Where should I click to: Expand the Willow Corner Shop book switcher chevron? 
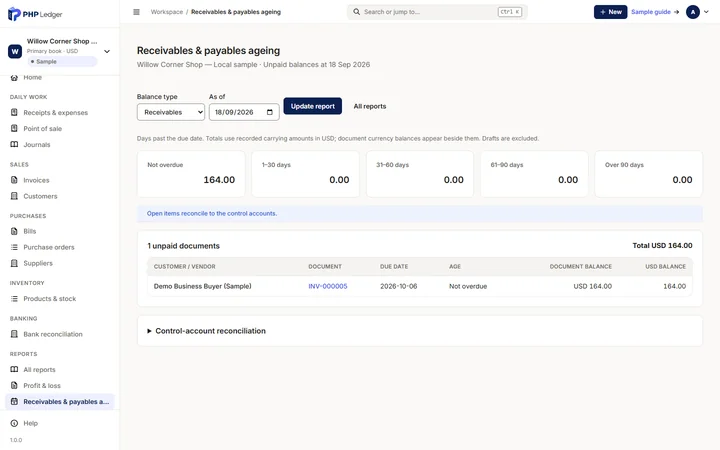(x=107, y=51)
